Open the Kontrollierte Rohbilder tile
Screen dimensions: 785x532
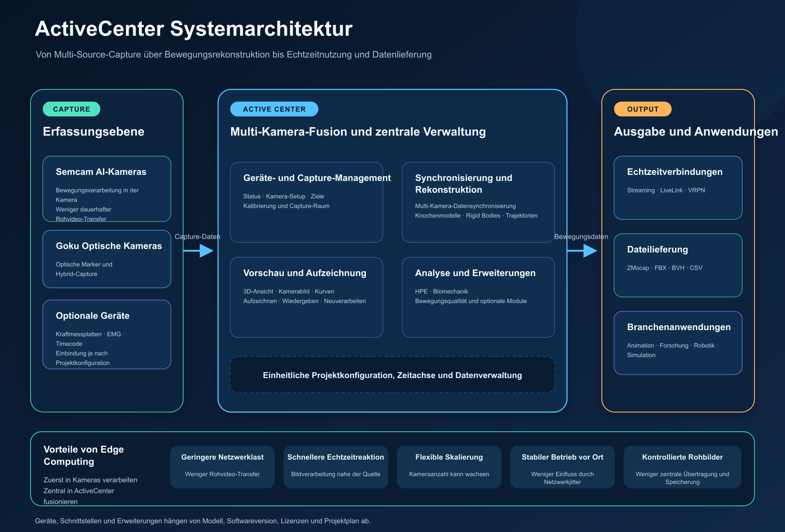[683, 467]
